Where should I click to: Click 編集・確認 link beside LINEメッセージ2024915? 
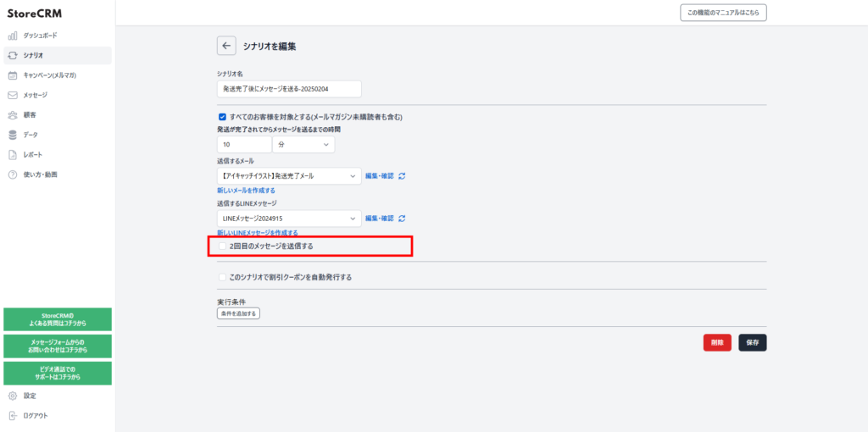pos(379,219)
